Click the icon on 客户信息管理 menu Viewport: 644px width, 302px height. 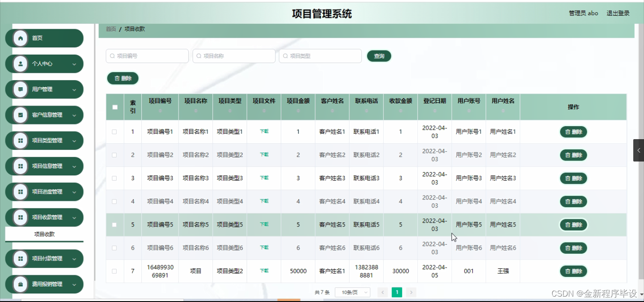[20, 115]
